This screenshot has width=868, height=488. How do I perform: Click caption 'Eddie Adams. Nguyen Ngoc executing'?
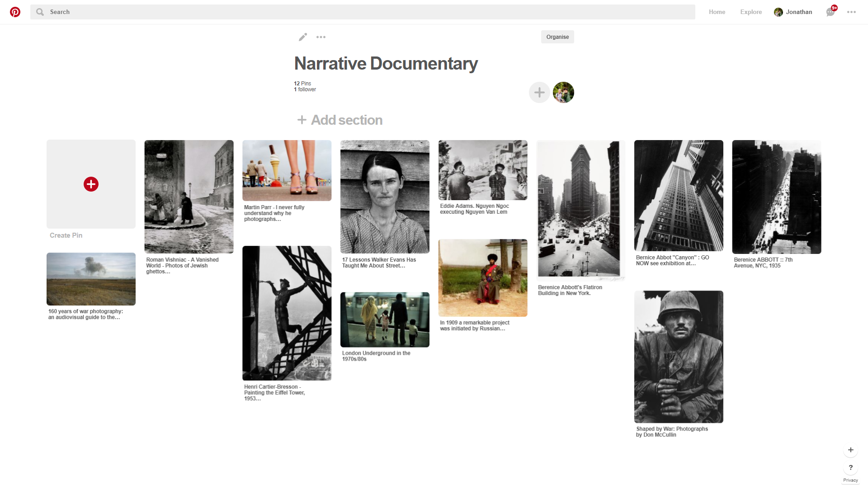coord(474,209)
